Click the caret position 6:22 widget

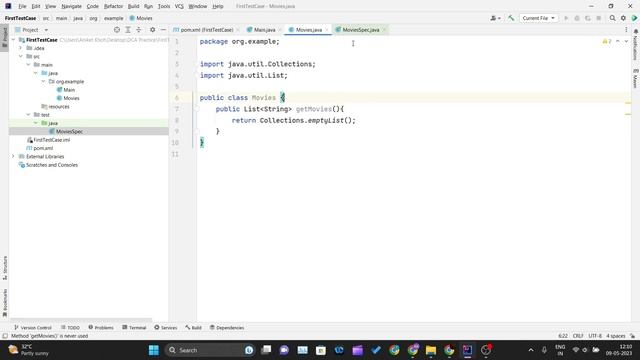(563, 336)
